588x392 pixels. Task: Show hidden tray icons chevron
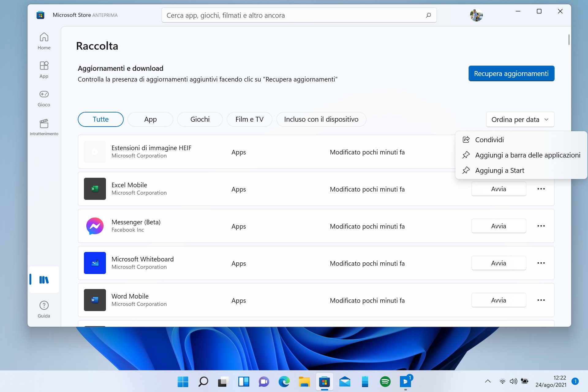click(488, 381)
